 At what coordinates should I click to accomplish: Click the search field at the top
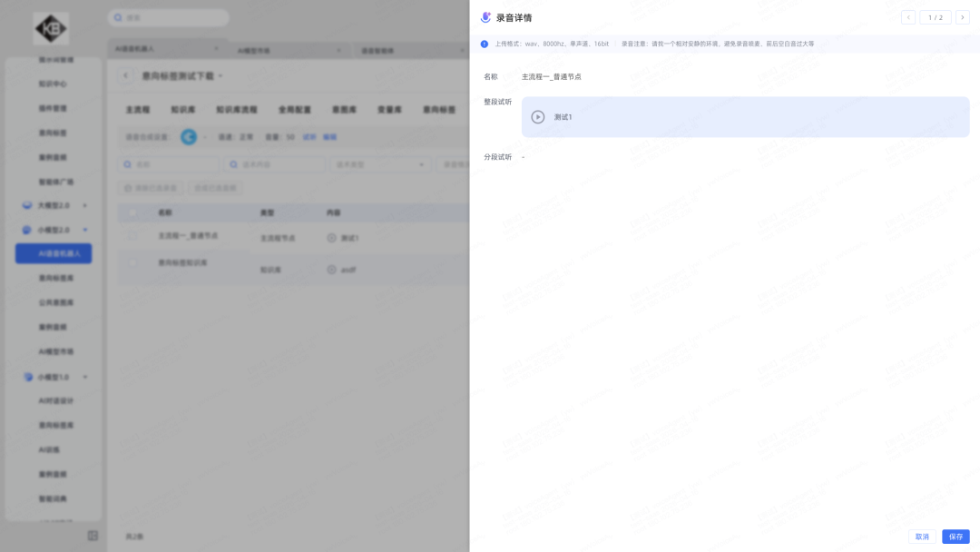[169, 17]
